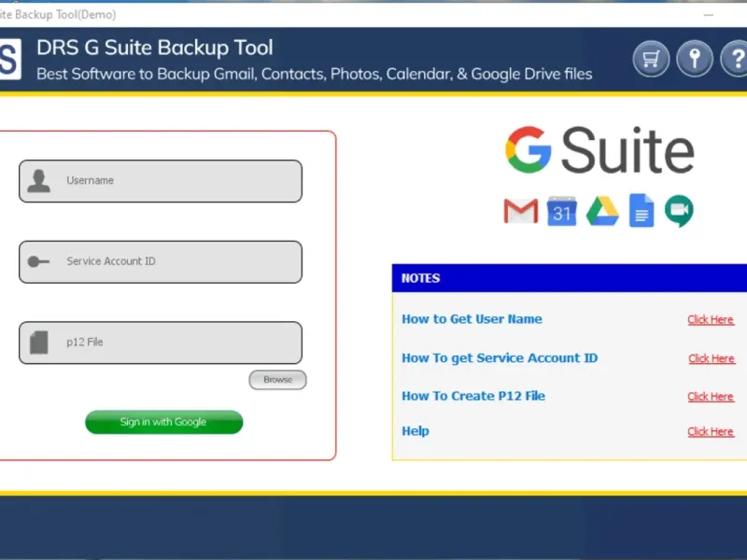Focus the Username input field
The width and height of the screenshot is (747, 560).
[161, 181]
